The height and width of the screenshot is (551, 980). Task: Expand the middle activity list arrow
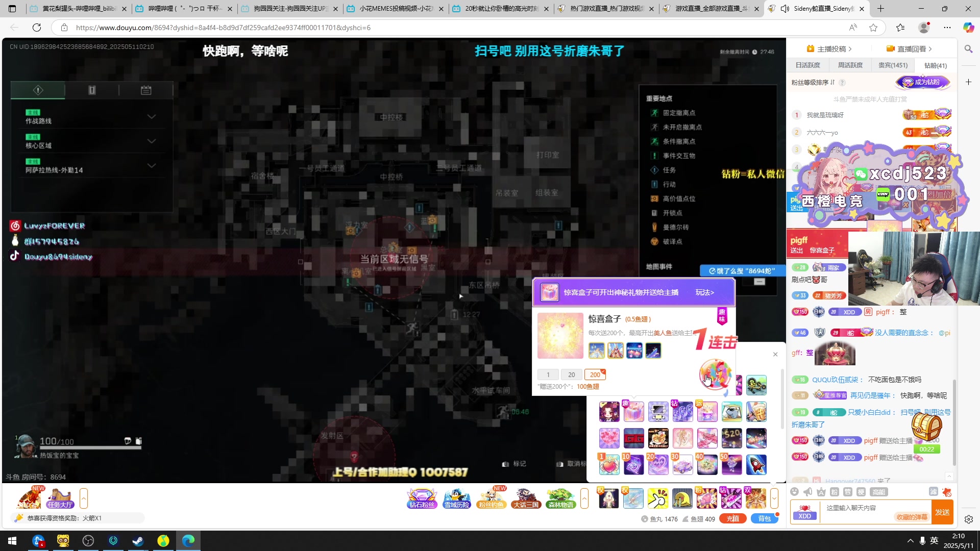tap(584, 498)
